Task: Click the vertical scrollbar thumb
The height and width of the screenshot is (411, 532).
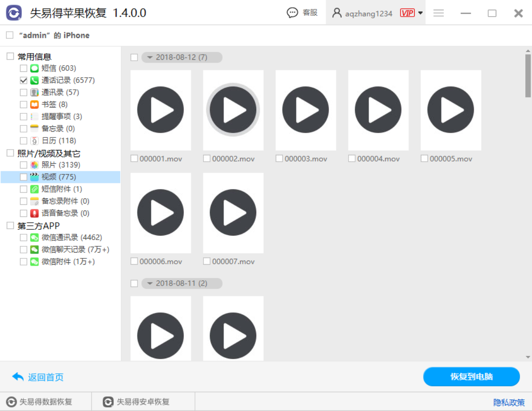Action: point(528,75)
